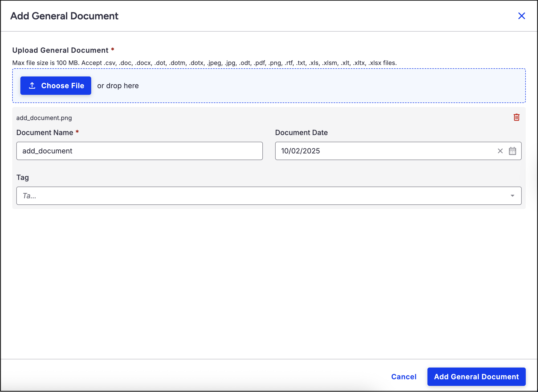This screenshot has width=538, height=392.
Task: Click the upload arrow icon
Action: point(32,86)
